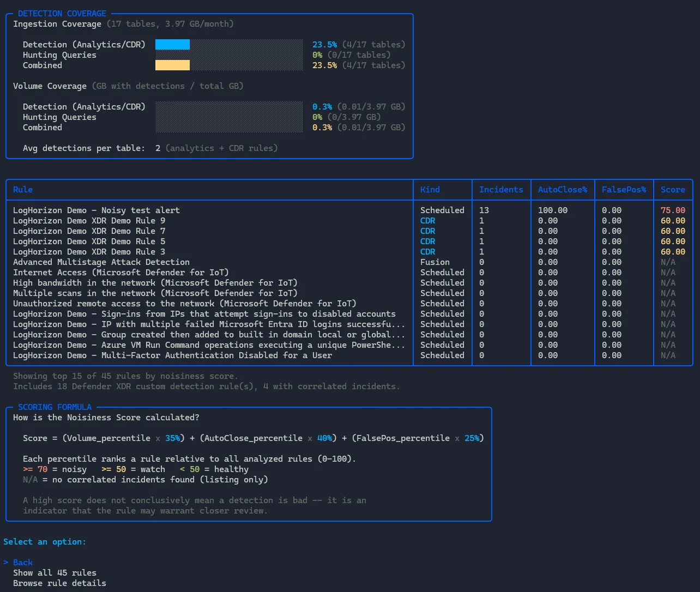Click the FalsePos% column header

pos(624,189)
